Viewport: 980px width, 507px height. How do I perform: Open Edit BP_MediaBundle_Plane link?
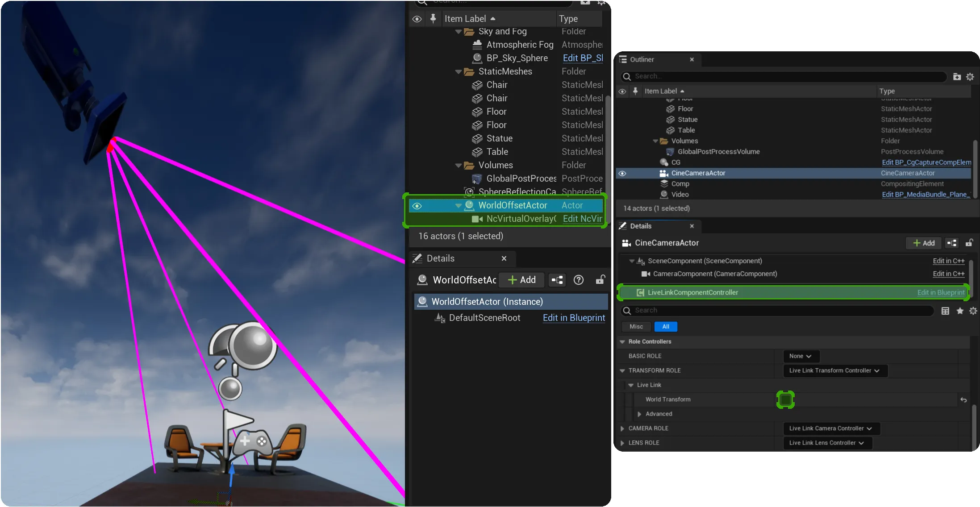pos(926,195)
